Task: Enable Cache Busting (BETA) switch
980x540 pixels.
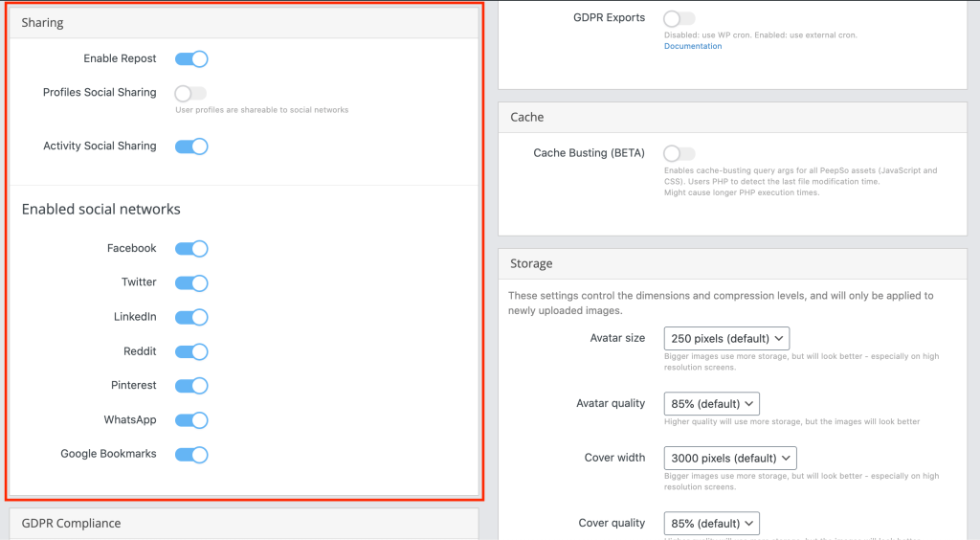Action: pyautogui.click(x=679, y=153)
